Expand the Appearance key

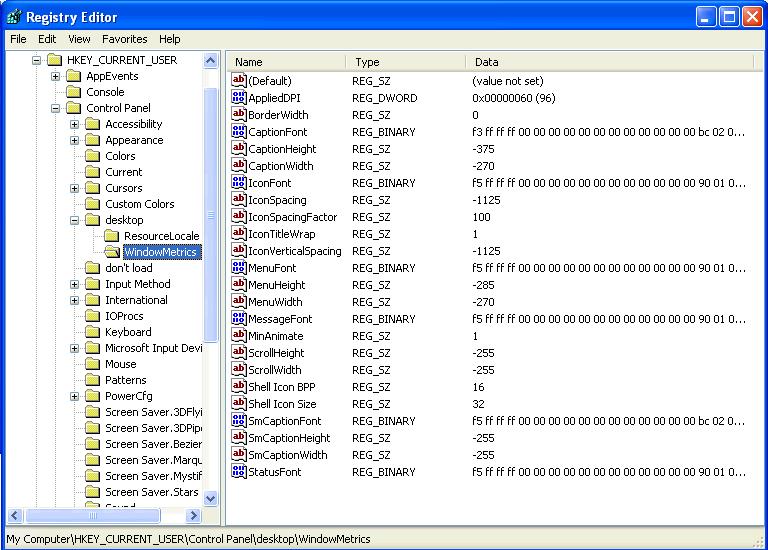(74, 141)
